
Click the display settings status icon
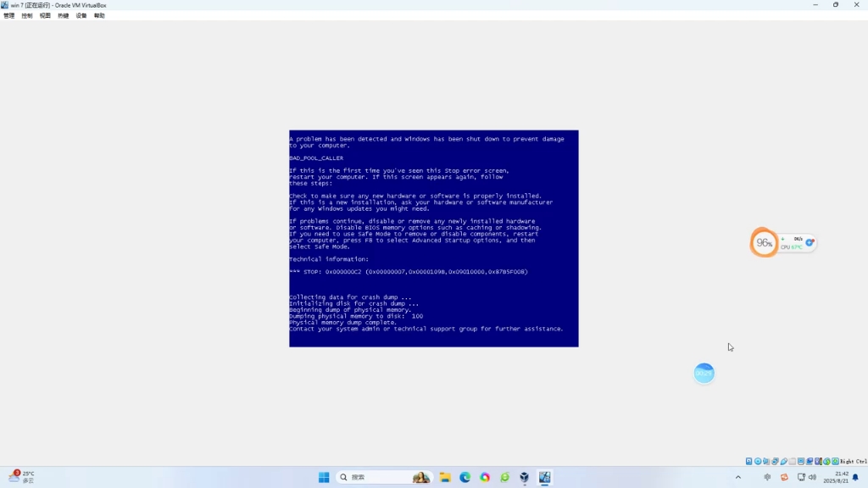point(801,461)
